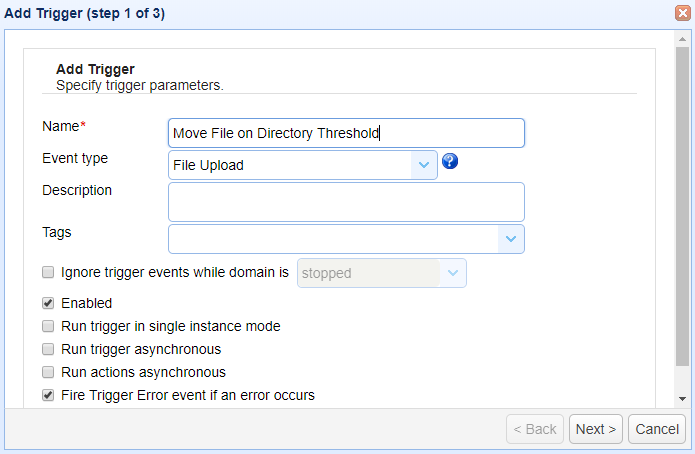Click the scrollbar down arrow

683,397
